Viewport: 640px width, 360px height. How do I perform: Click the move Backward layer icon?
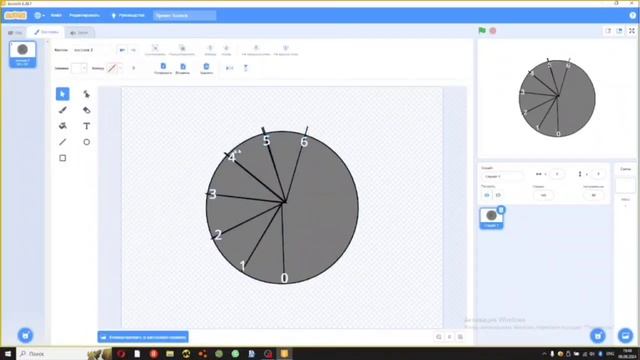coord(227,49)
